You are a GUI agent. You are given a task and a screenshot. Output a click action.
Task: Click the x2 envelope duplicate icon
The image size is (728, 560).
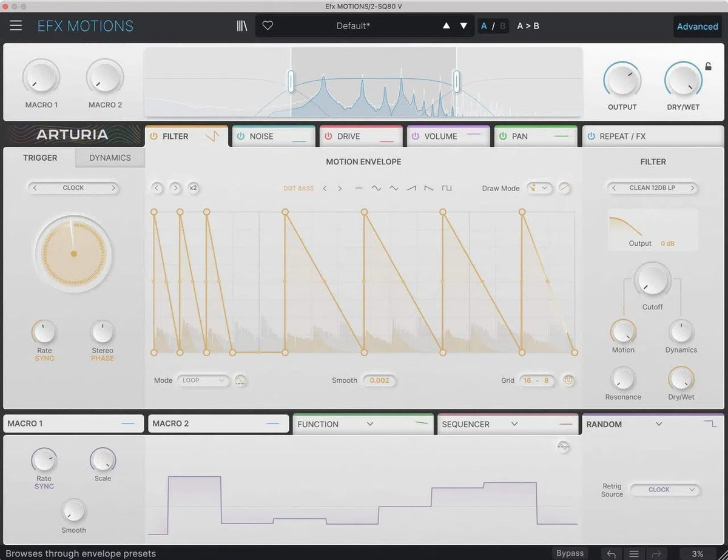pos(194,188)
